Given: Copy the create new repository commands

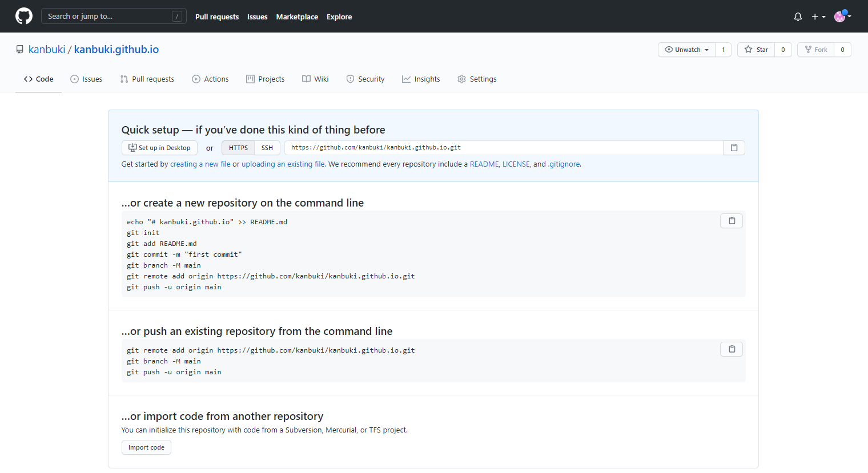Looking at the screenshot, I should click(732, 221).
